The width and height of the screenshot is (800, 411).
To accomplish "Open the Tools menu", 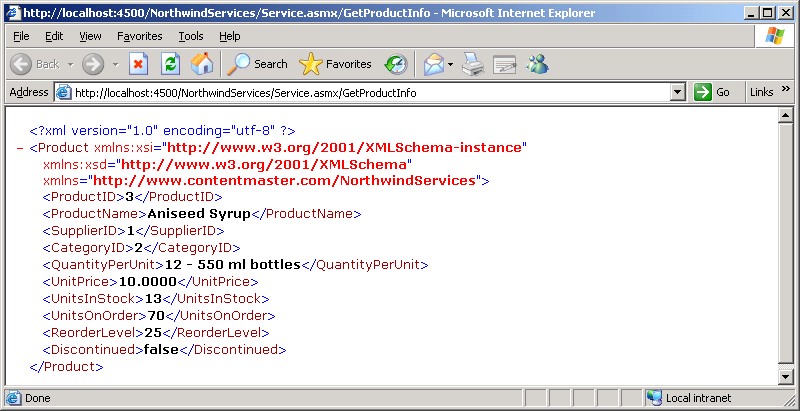I will 190,36.
